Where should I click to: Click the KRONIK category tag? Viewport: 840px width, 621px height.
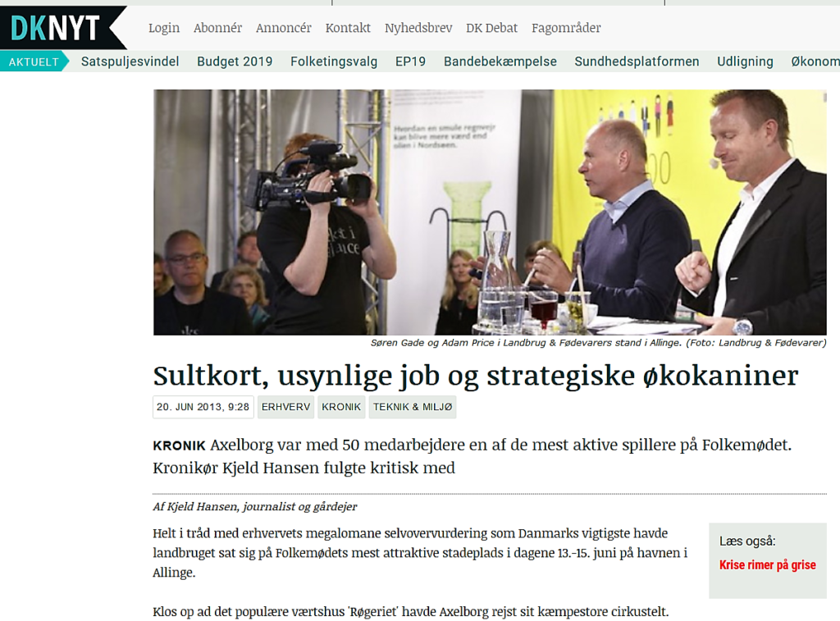[341, 407]
